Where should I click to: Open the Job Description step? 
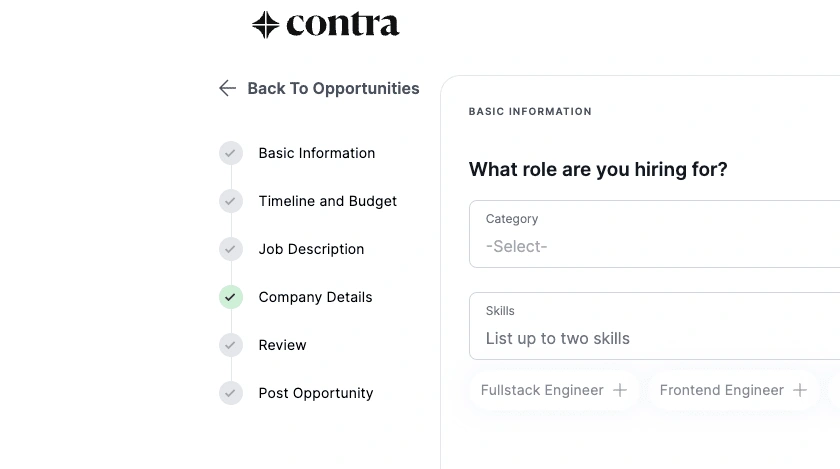click(x=311, y=249)
